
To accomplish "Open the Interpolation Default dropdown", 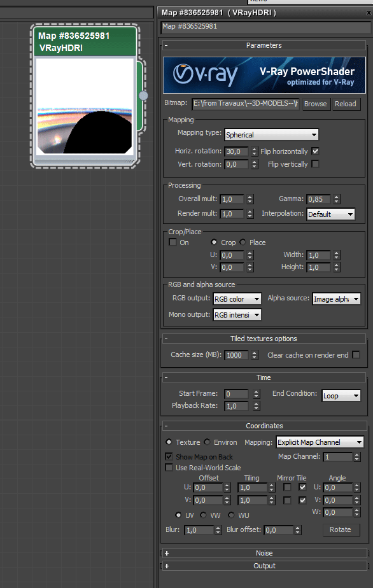I will [x=330, y=214].
